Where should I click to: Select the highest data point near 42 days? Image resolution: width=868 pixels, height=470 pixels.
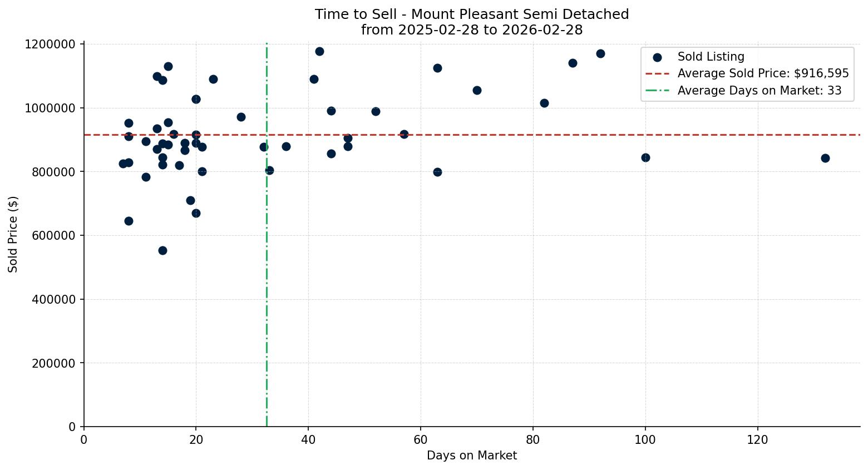pyautogui.click(x=319, y=51)
